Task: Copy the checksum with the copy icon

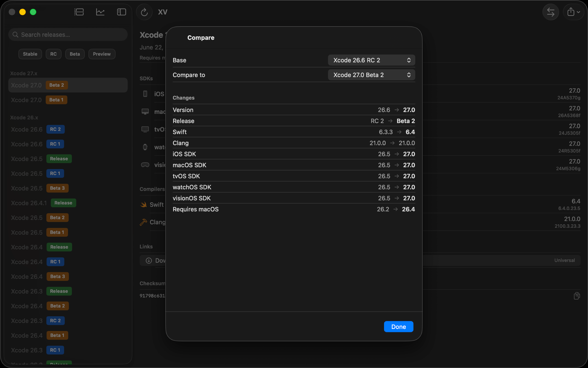Action: click(577, 296)
